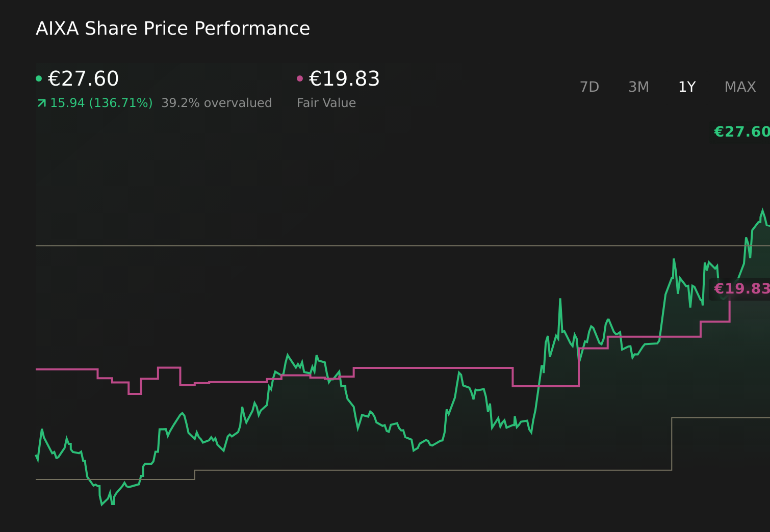Image resolution: width=770 pixels, height=532 pixels.
Task: Select the green €27.60 price tag on chart edge
Action: 740,131
